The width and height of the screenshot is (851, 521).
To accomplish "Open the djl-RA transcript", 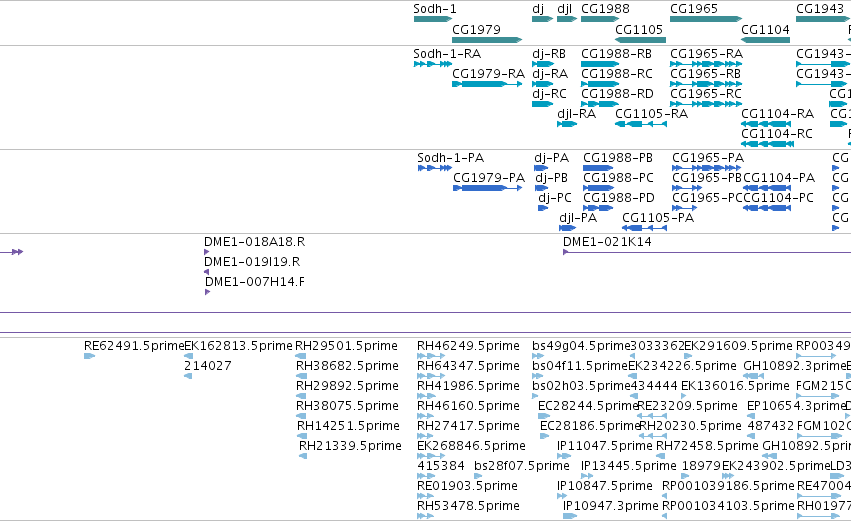I will click(567, 124).
